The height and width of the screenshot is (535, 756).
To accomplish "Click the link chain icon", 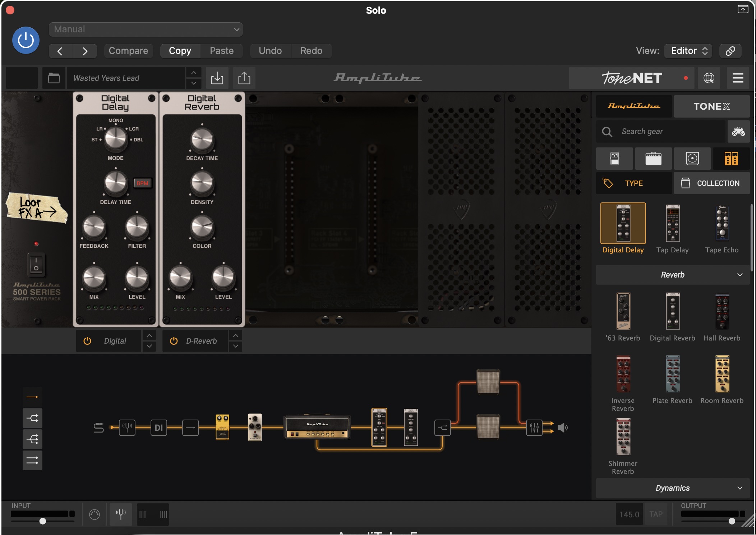I will point(730,51).
